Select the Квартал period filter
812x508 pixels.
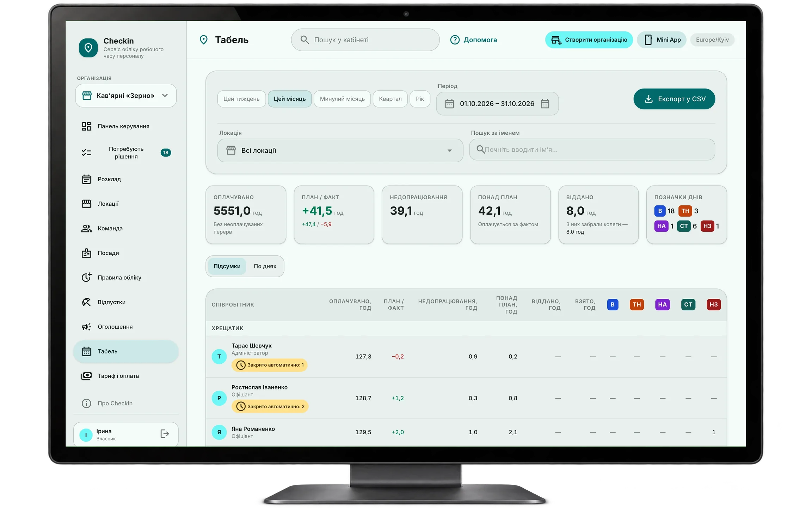pyautogui.click(x=390, y=99)
